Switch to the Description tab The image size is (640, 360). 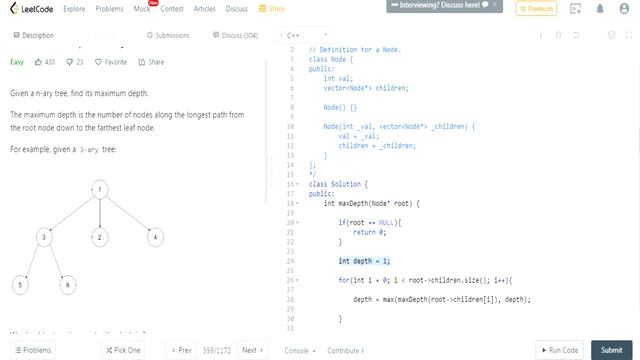(33, 36)
